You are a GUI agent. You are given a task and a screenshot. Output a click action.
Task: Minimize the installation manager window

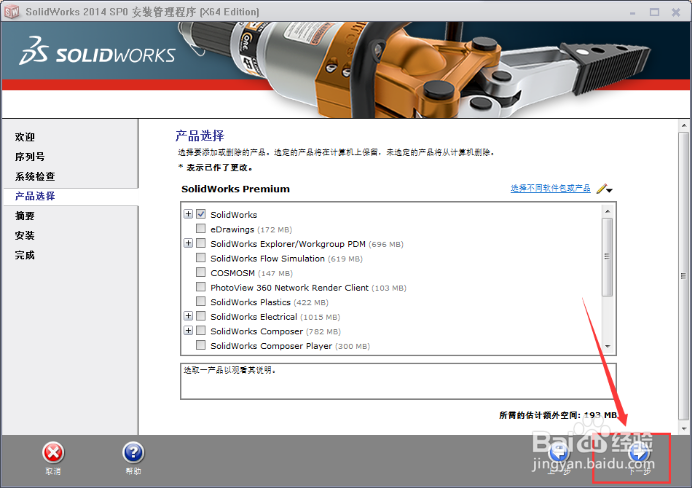(x=632, y=12)
